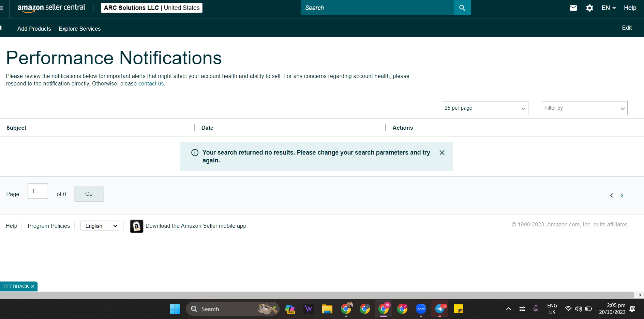Click the Edit button in the navigation bar
This screenshot has height=319, width=644.
pyautogui.click(x=627, y=28)
